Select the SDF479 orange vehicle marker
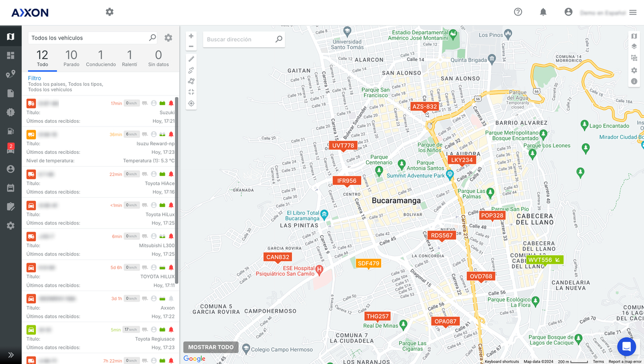 tap(369, 263)
